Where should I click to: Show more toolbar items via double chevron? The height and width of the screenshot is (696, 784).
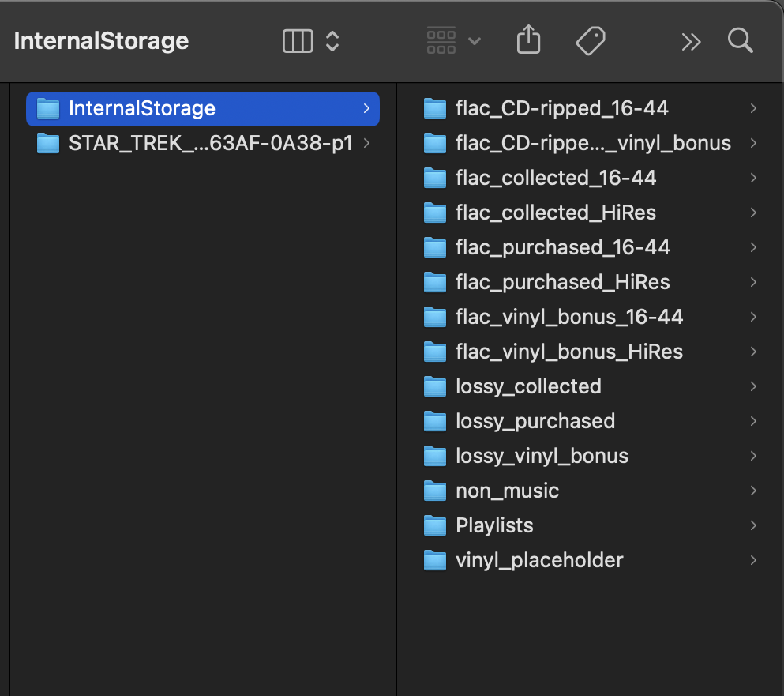pos(691,41)
